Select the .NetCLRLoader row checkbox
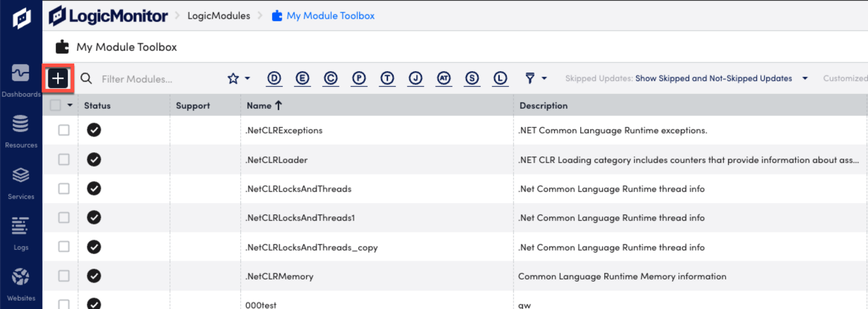The width and height of the screenshot is (868, 309). (x=64, y=160)
